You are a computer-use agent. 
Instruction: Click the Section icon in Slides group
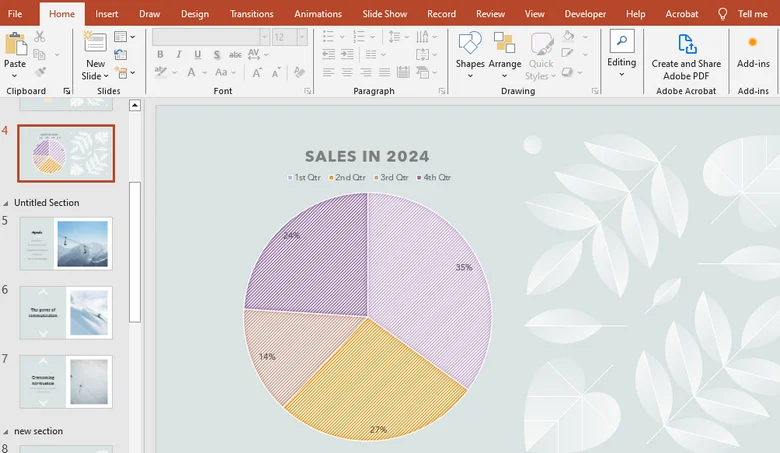click(121, 73)
